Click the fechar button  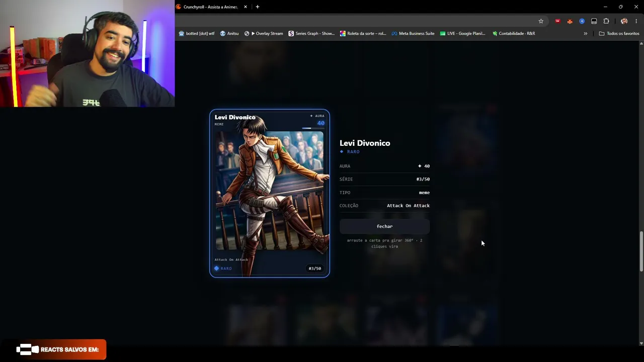point(384,226)
